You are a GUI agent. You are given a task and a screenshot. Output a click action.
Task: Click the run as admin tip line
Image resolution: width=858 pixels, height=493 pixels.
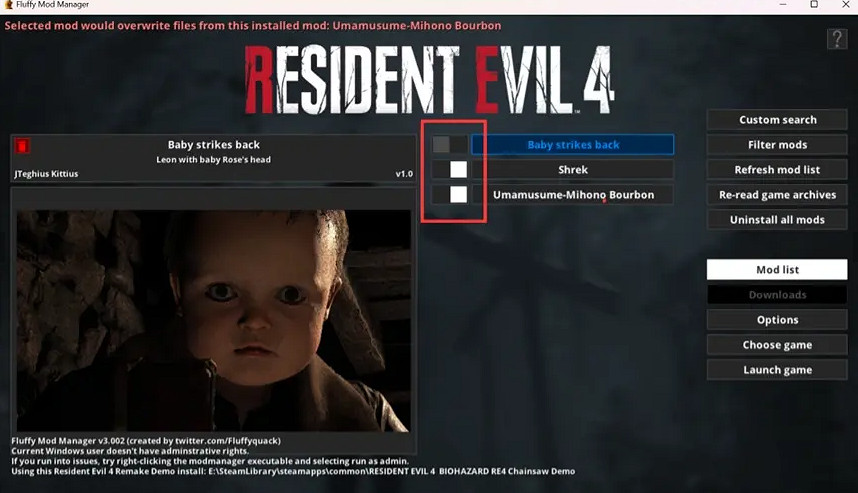[210, 461]
